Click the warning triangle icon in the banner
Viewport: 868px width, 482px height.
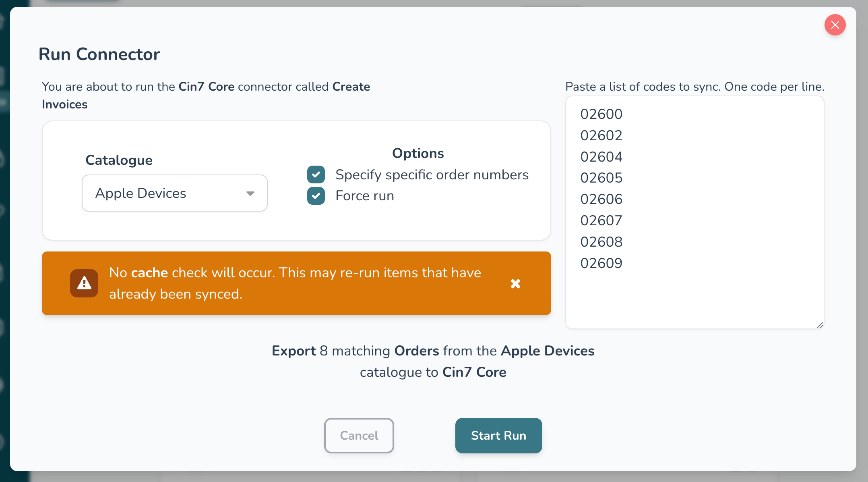(84, 283)
